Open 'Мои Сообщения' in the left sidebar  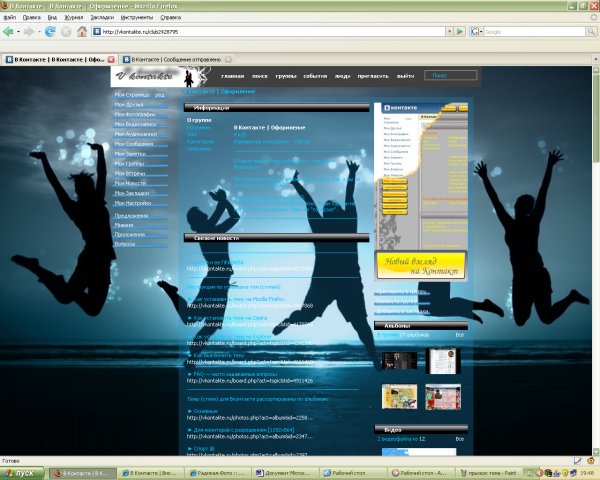click(x=134, y=144)
